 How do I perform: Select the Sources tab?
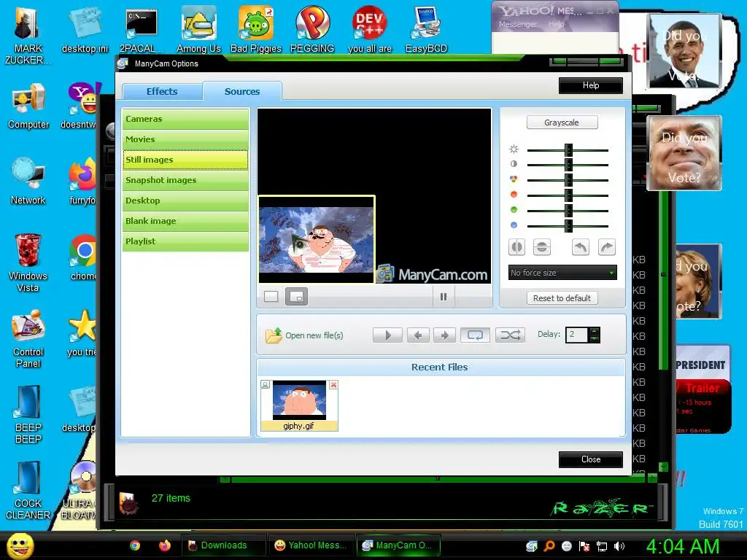pyautogui.click(x=242, y=91)
